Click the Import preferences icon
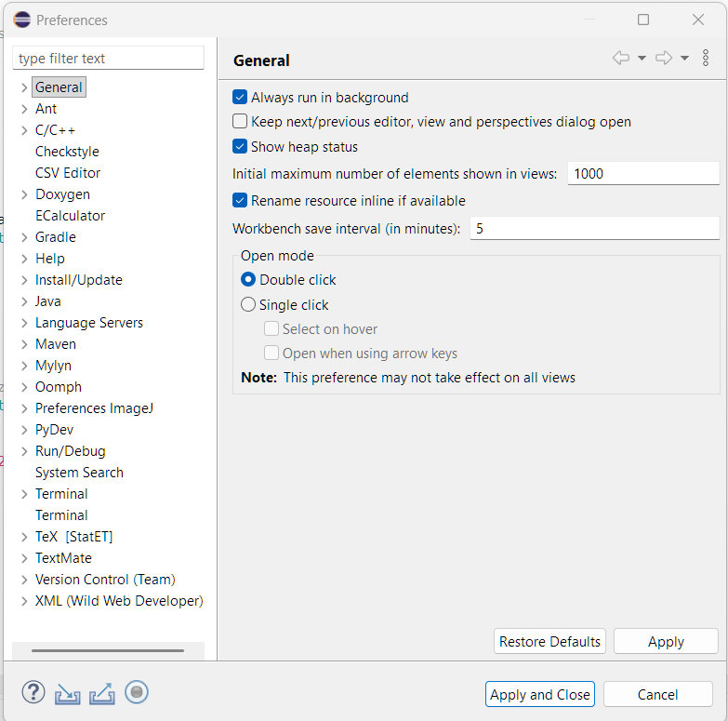Viewport: 728px width, 721px height. 68,693
